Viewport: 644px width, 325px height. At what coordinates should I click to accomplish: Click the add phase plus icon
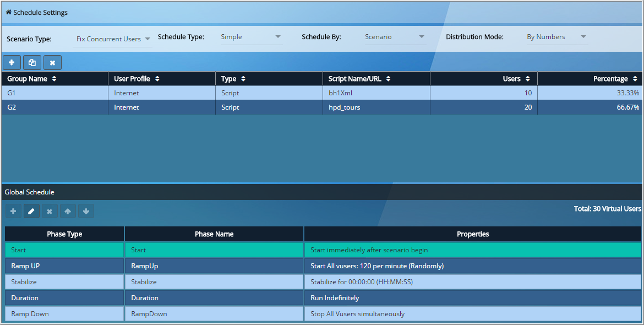13,211
